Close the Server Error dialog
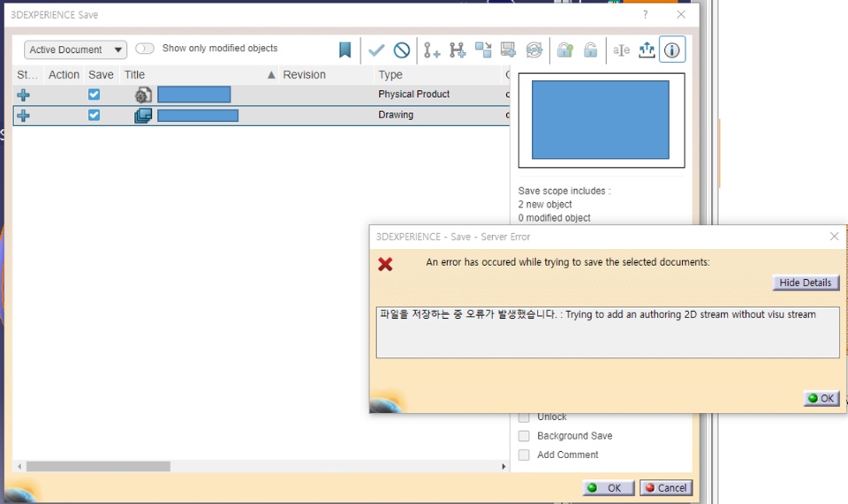The image size is (848, 504). click(835, 236)
